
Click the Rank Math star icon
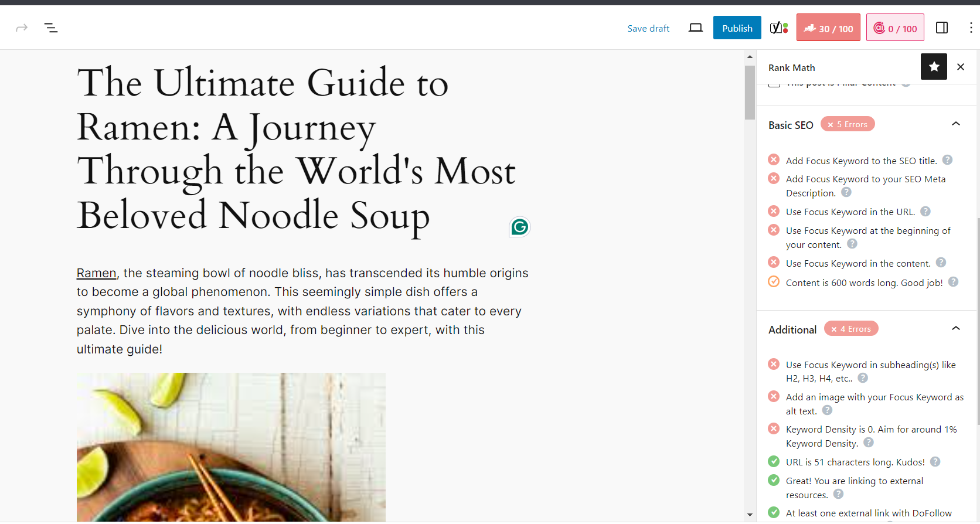934,67
